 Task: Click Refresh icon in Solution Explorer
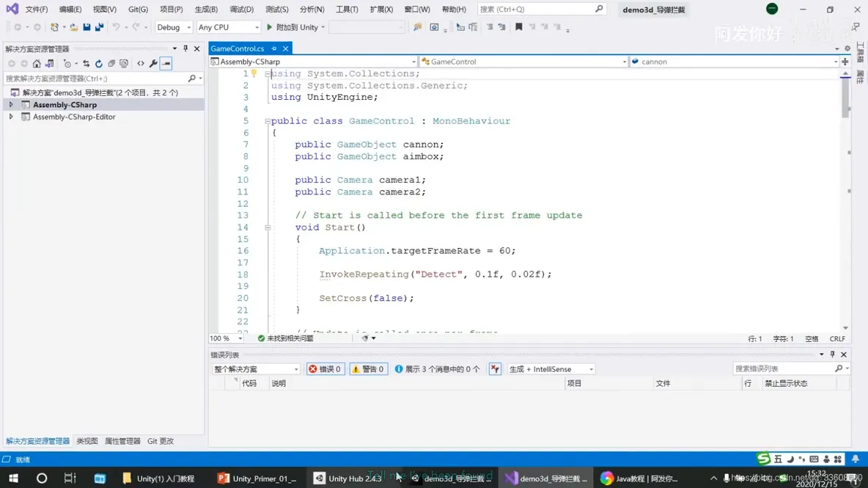[x=98, y=64]
